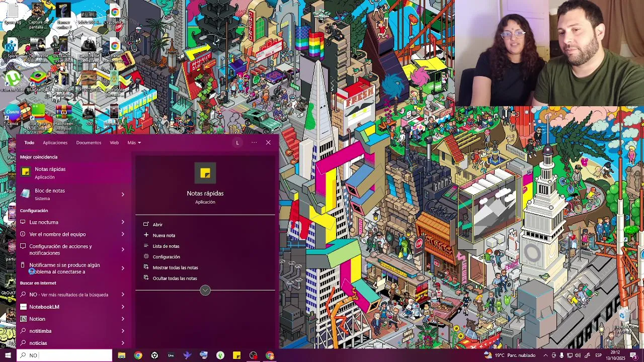Viewport: 644px width, 362px height.
Task: Click the Abrir action icon
Action: (146, 224)
